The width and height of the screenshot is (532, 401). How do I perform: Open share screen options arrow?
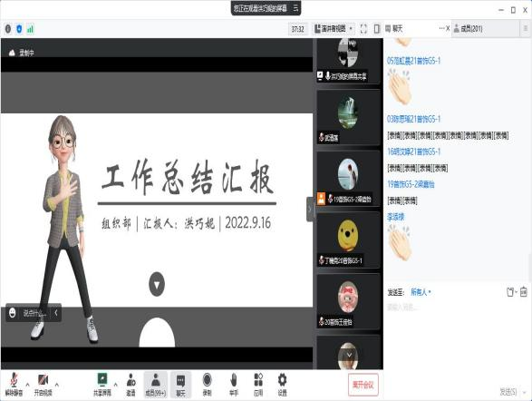(116, 385)
